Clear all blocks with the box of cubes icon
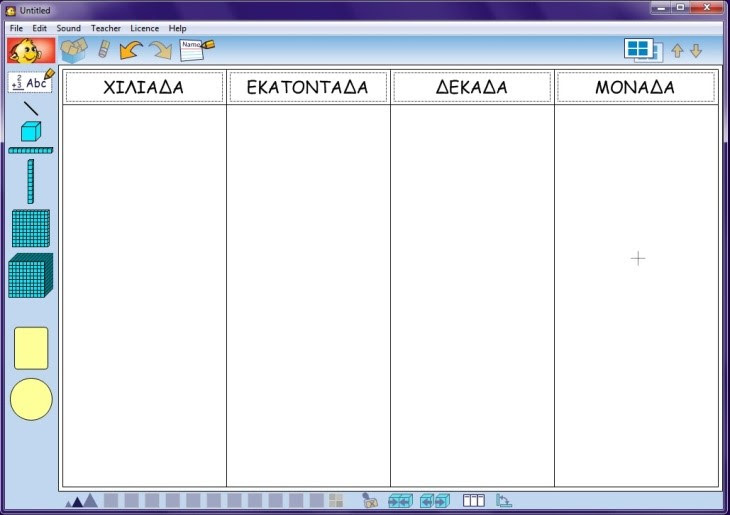 click(x=74, y=50)
